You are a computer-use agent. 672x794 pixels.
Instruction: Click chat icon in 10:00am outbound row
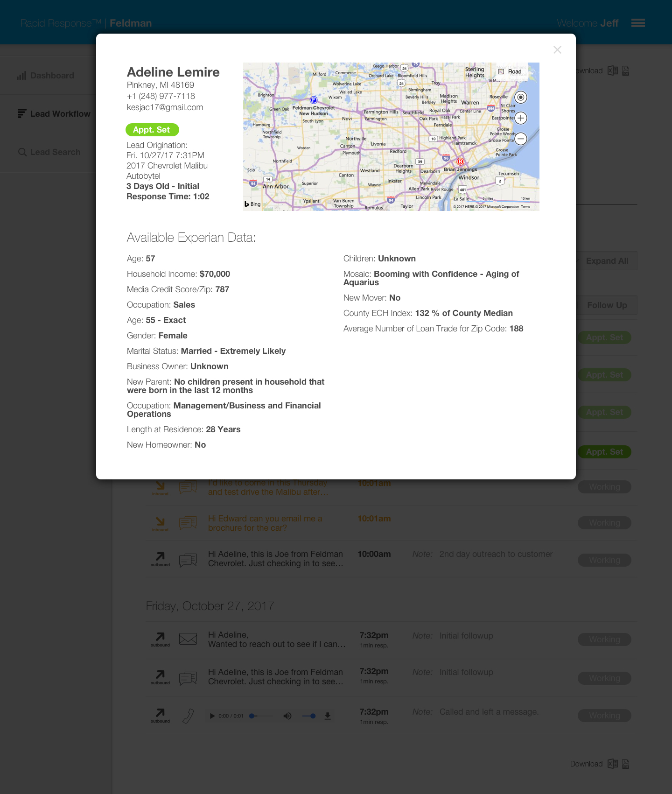(x=188, y=560)
